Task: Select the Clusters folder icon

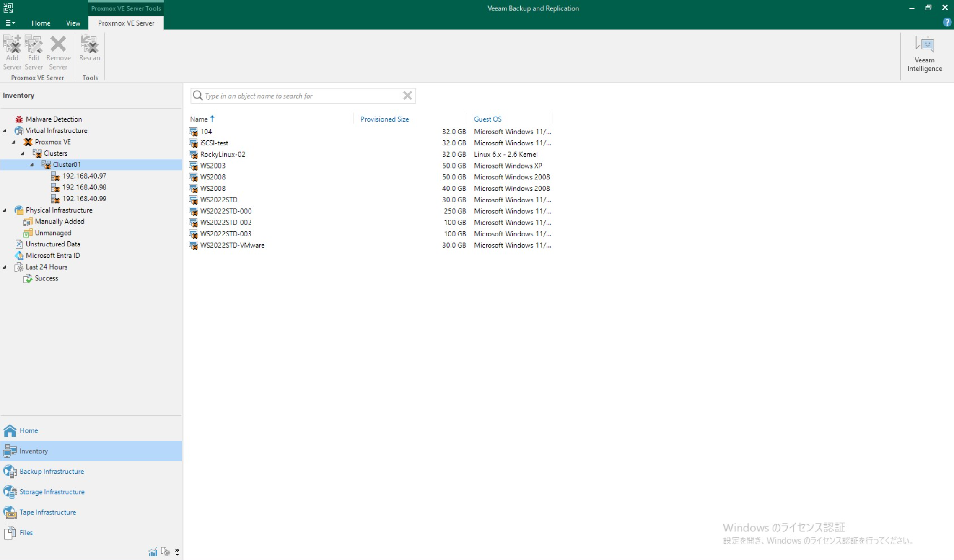Action: click(x=37, y=153)
